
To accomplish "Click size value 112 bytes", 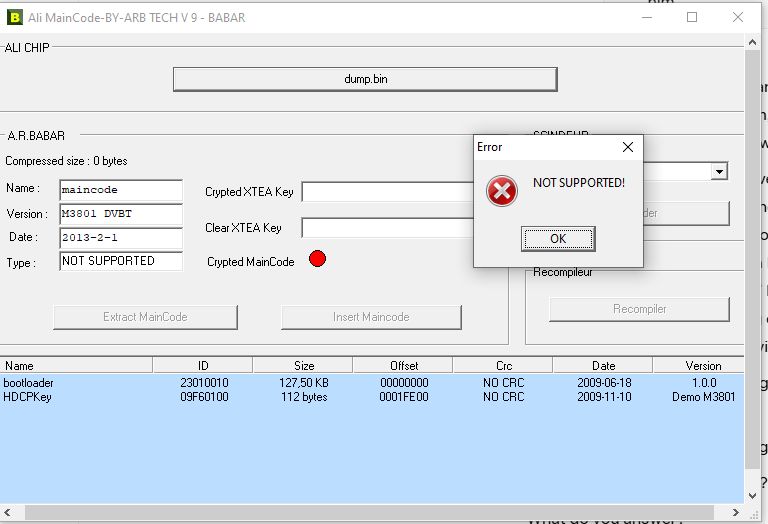I will (304, 397).
